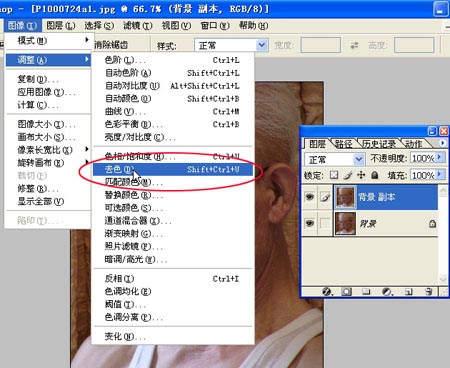
Task: Click the lock position move icon
Action: click(361, 175)
